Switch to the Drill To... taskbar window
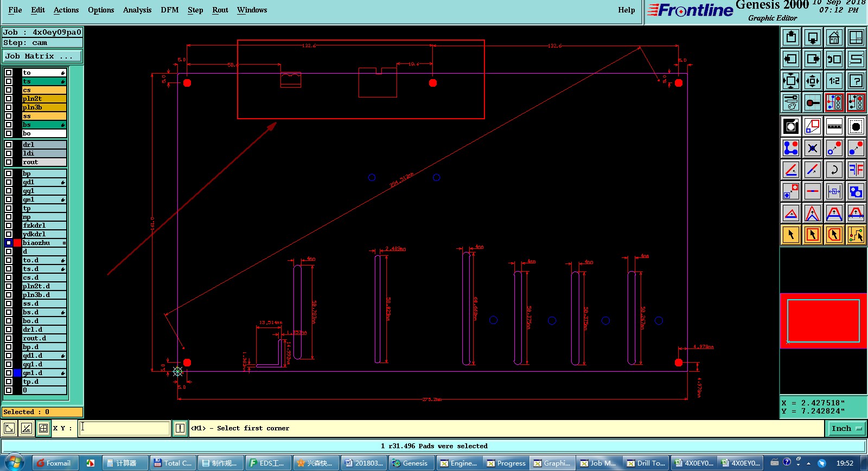Screen dimensions: 868x471 tap(646, 463)
